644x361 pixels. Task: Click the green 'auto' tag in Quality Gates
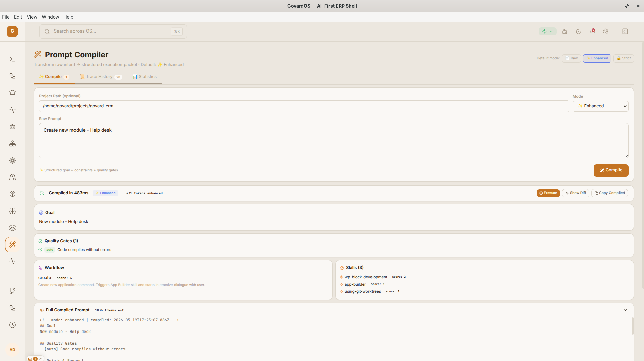click(50, 250)
